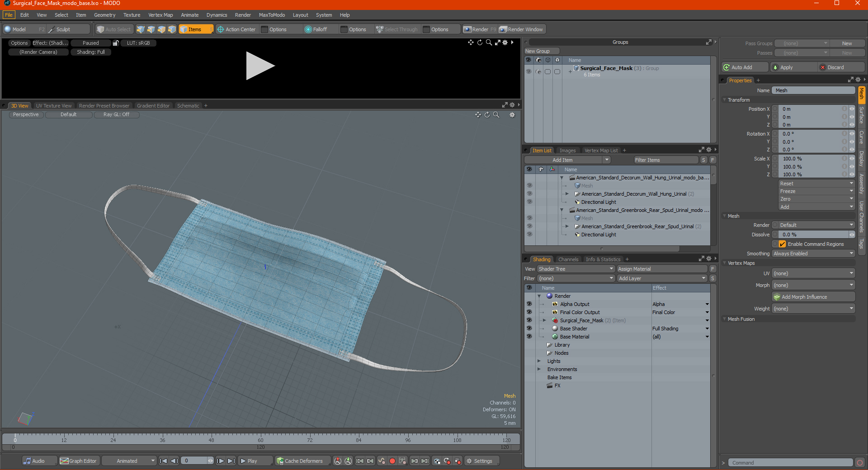Open the 3D viewport settings gear
The height and width of the screenshot is (470, 868).
click(x=512, y=115)
